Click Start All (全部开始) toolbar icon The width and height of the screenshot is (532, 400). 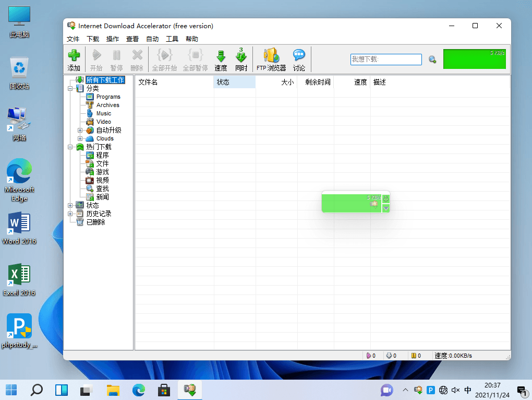(x=164, y=60)
